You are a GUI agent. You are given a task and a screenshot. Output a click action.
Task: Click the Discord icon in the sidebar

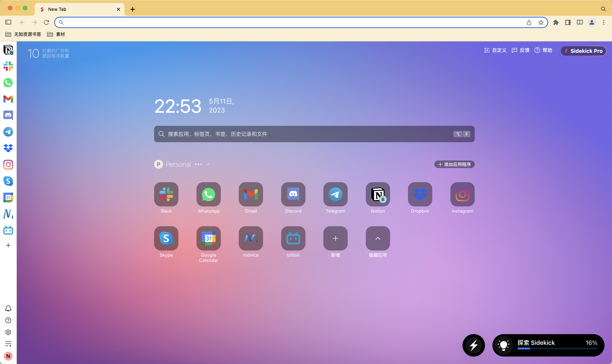pos(8,115)
